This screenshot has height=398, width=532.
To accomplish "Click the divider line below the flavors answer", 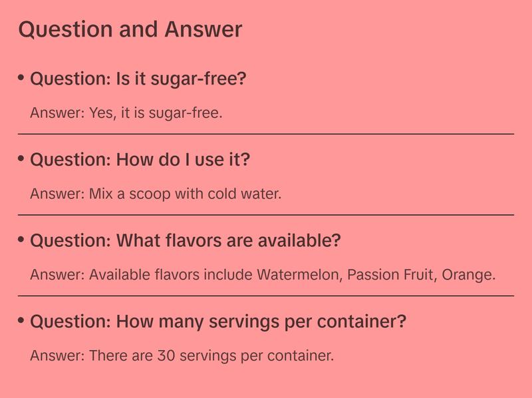I will pos(266,296).
